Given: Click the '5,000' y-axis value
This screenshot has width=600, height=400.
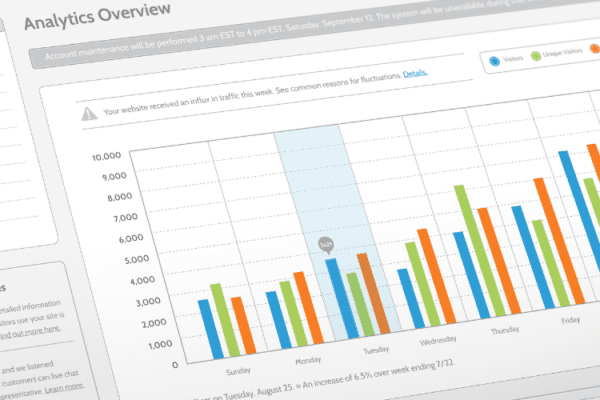Looking at the screenshot, I should pos(137,260).
